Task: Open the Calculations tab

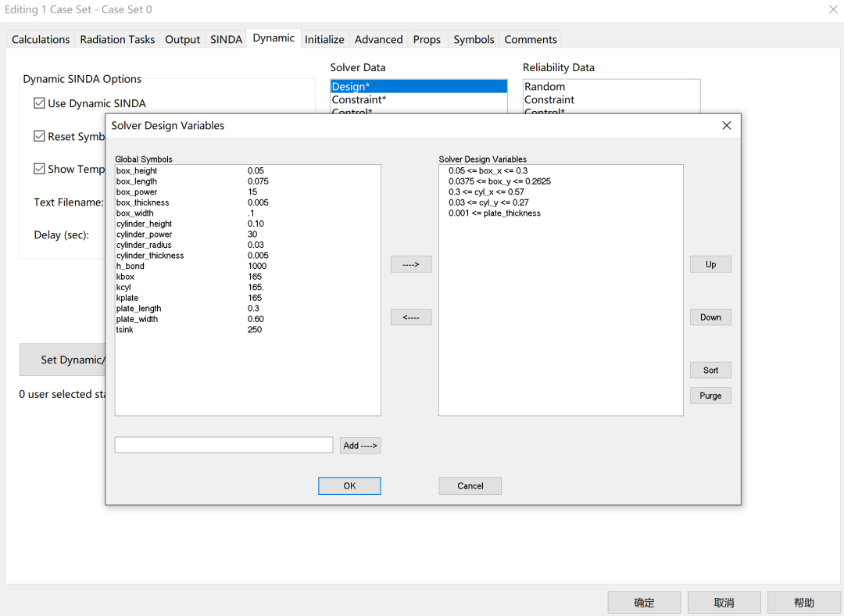Action: coord(41,39)
